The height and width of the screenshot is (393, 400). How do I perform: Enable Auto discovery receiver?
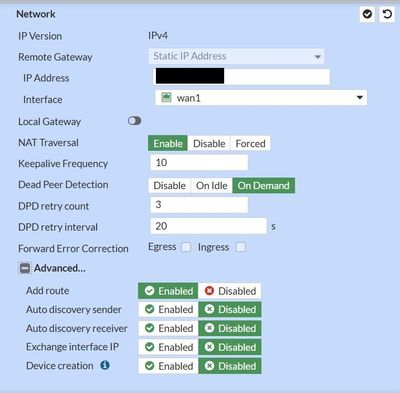point(168,328)
